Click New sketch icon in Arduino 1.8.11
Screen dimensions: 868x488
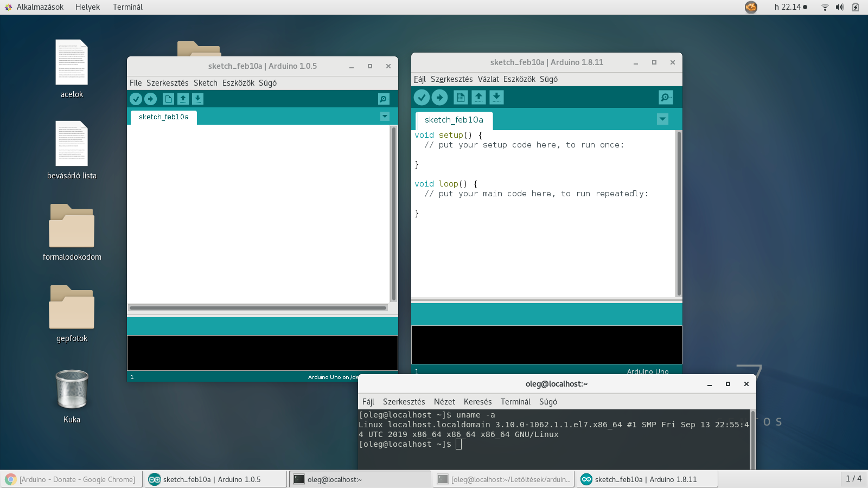pos(461,97)
